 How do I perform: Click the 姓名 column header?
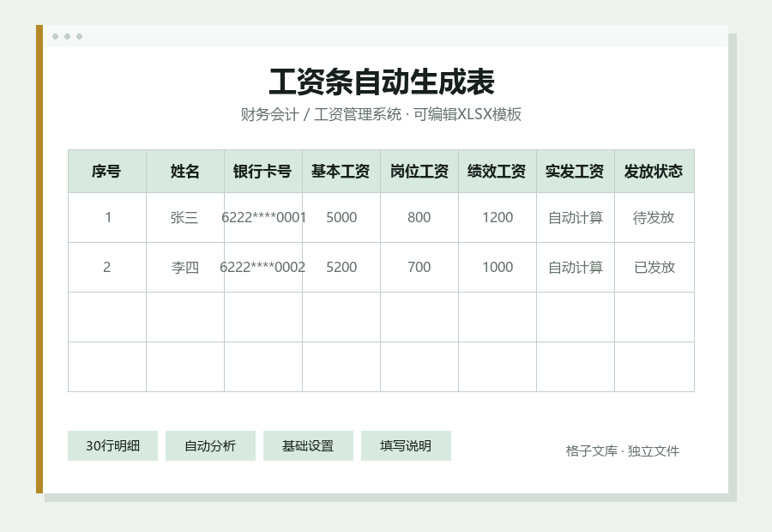point(185,172)
